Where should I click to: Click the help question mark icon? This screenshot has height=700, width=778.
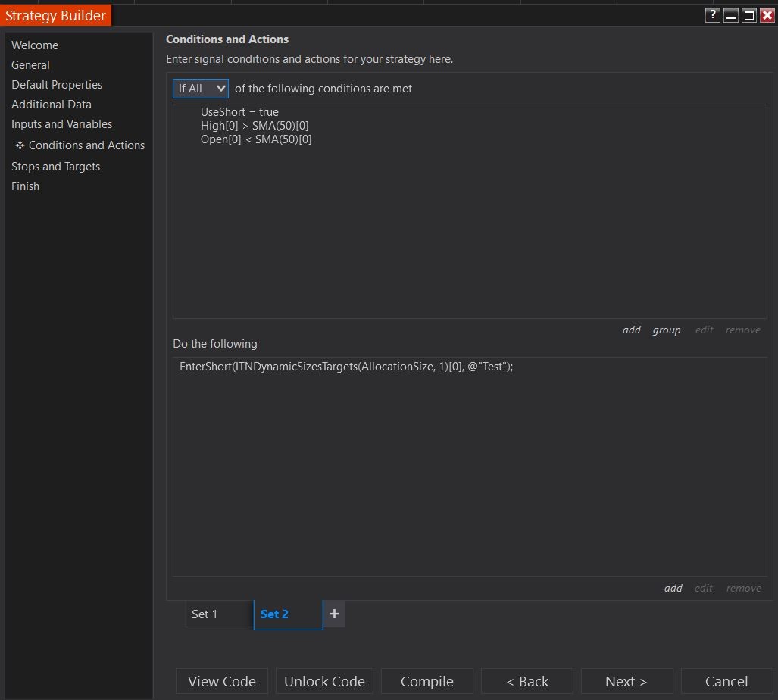click(x=712, y=15)
